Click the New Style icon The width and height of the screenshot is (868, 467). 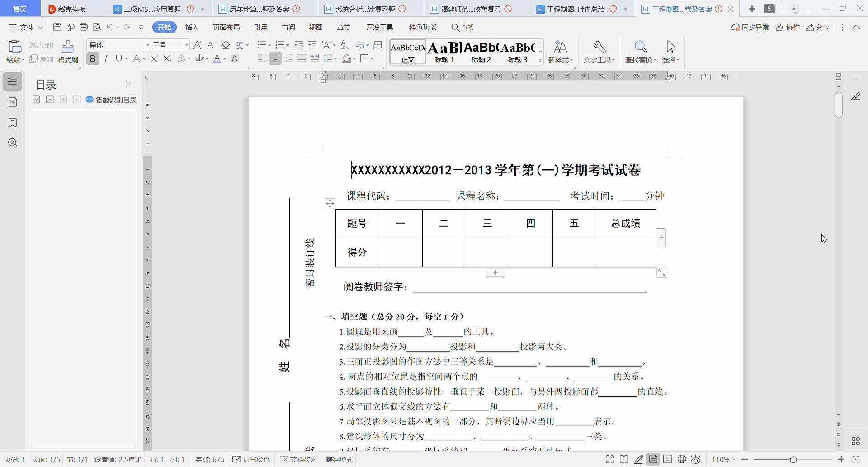[560, 47]
